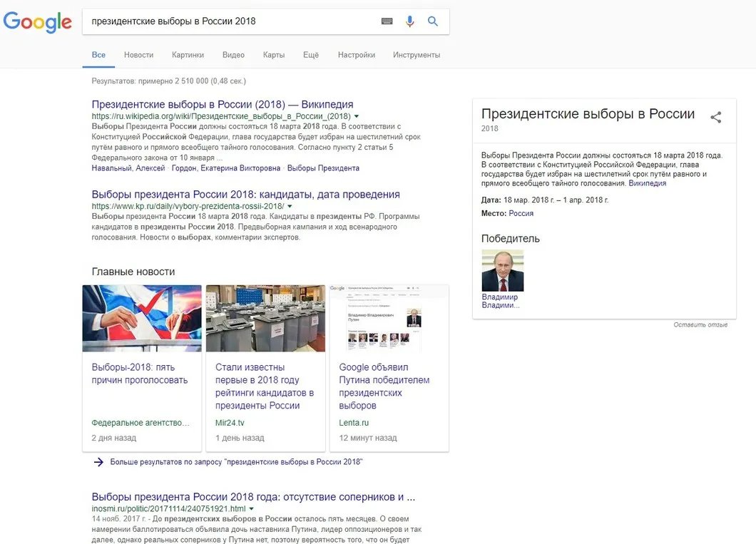756x544 pixels.
Task: Start voice search with the microphone icon
Action: tap(409, 21)
